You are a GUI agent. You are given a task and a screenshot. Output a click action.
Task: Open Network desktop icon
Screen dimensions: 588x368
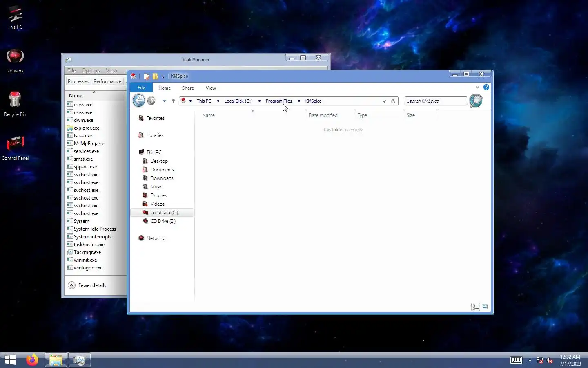[15, 61]
